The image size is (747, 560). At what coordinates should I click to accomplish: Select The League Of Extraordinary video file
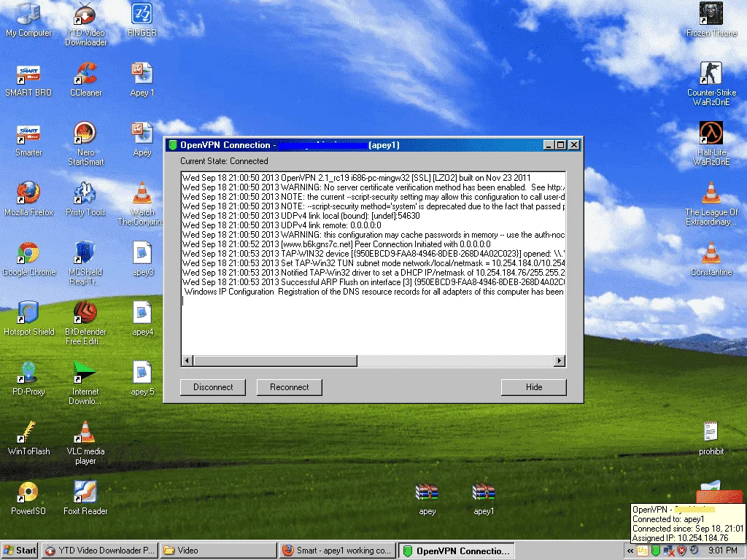pos(711,204)
